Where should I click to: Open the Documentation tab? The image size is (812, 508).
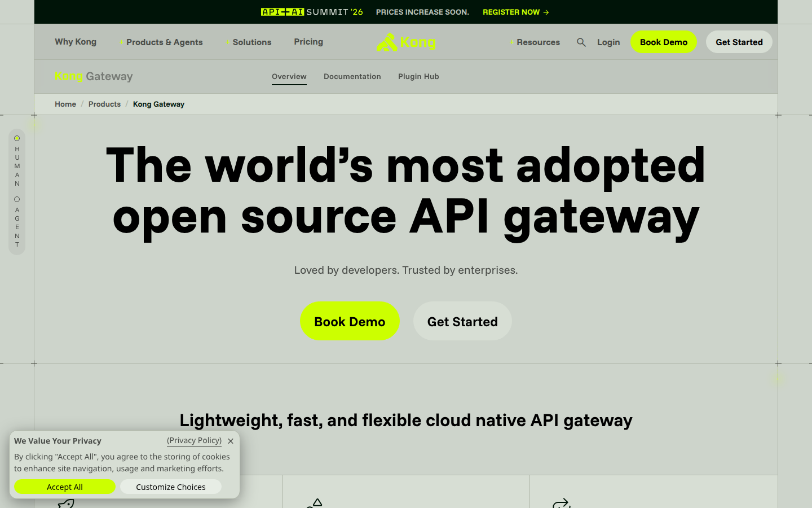tap(352, 77)
